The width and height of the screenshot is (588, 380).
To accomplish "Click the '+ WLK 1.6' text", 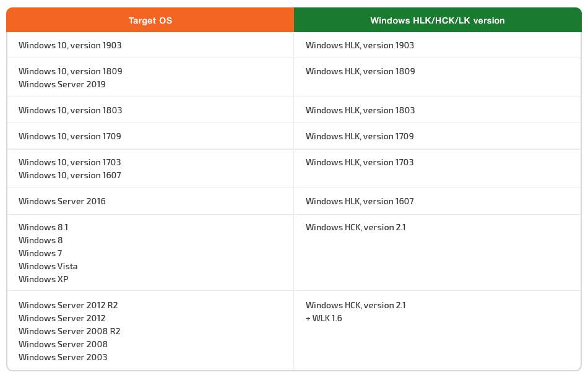I will tap(324, 318).
